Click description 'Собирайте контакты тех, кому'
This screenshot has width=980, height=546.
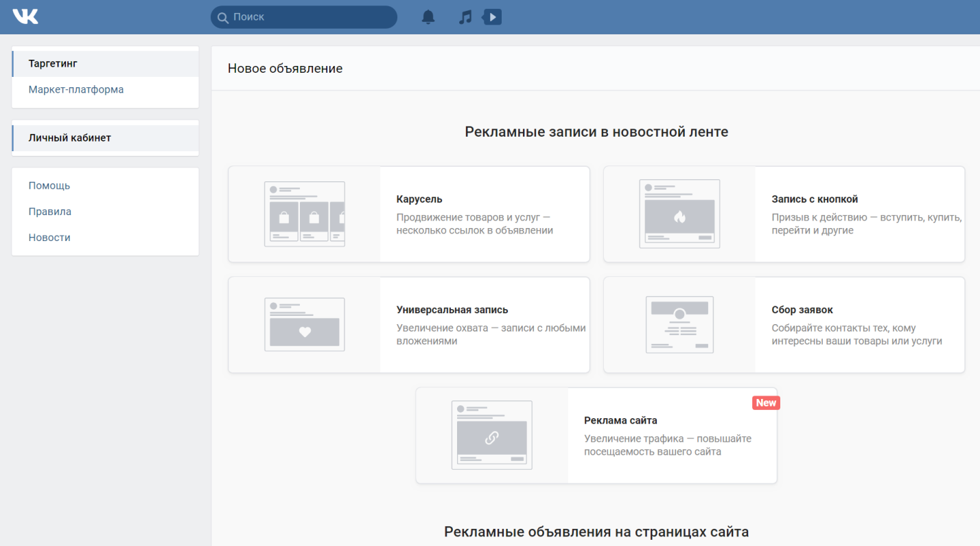click(843, 328)
